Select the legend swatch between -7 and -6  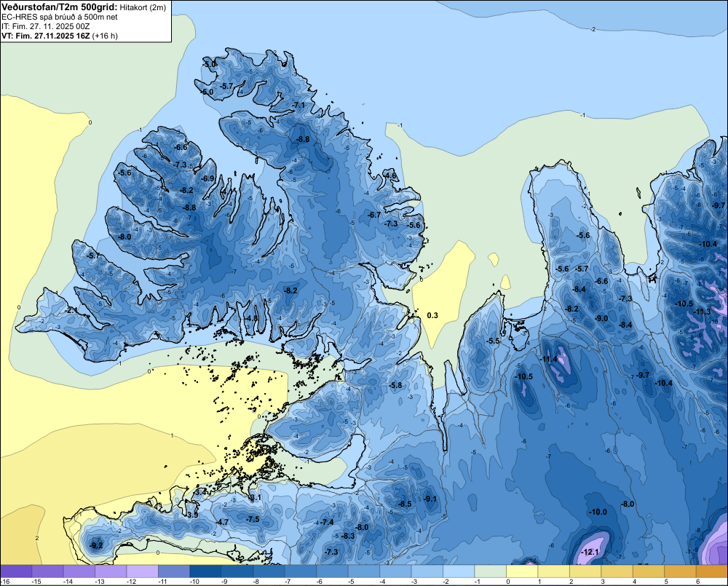pyautogui.click(x=301, y=571)
